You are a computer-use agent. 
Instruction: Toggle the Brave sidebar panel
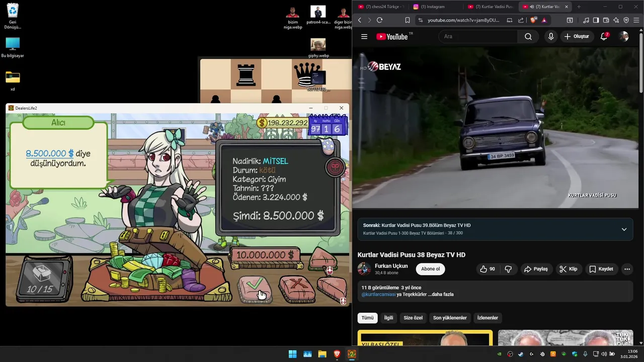click(x=596, y=20)
